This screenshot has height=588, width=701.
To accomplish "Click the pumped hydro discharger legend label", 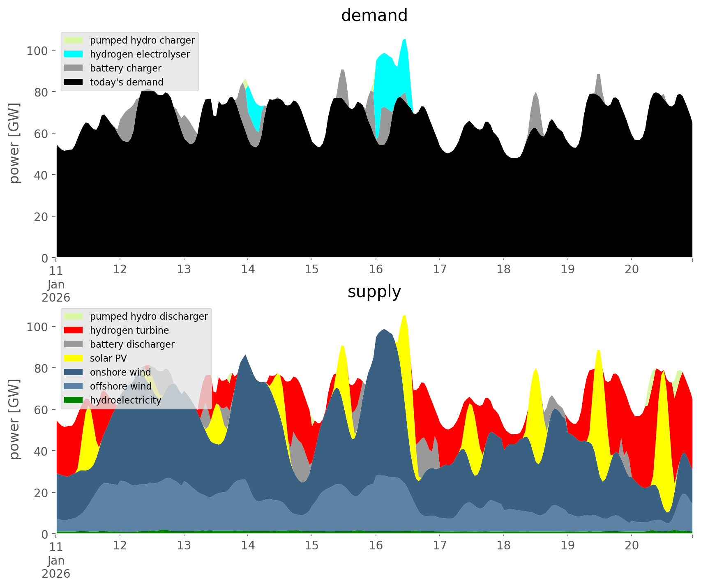I will click(149, 316).
